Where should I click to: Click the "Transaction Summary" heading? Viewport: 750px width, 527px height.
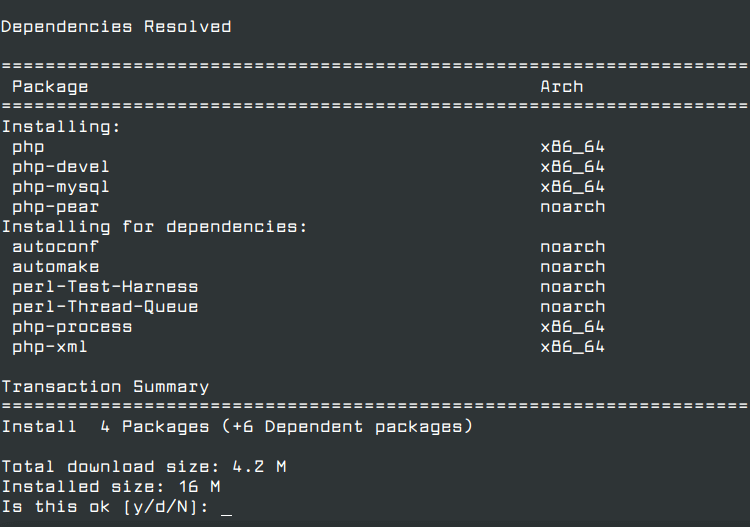point(105,387)
